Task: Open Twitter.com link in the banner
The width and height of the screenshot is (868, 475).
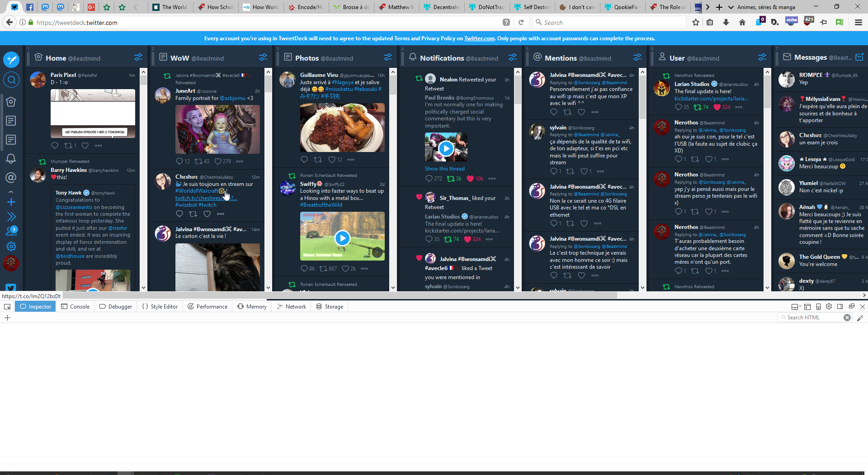Action: click(x=479, y=38)
